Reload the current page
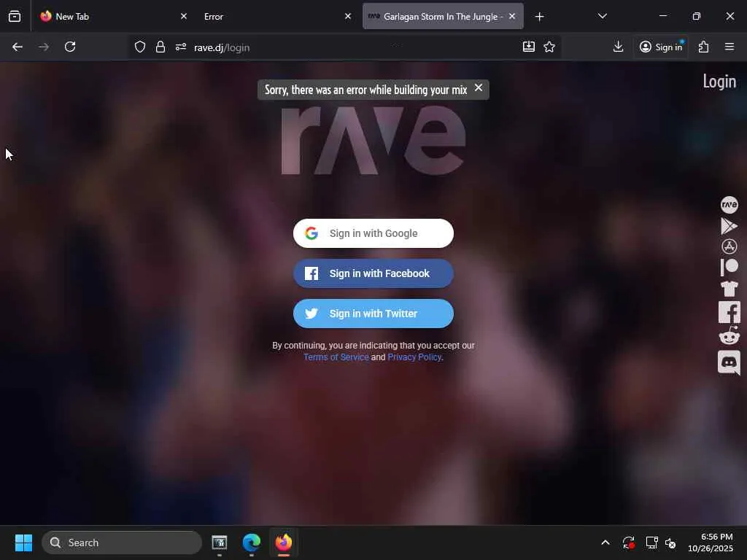747x560 pixels. 70,47
